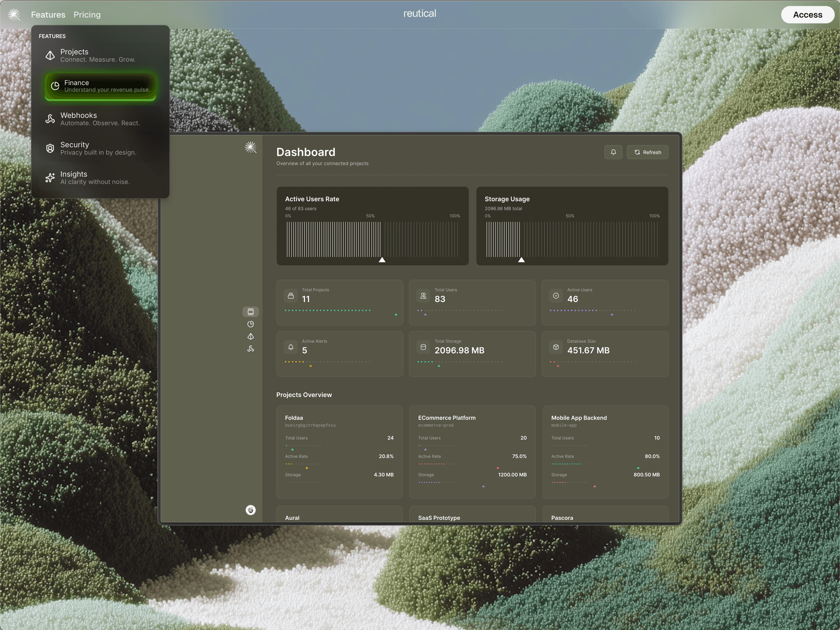Open the Total Projects stat card
Screen dimensions: 840x630
click(x=340, y=302)
